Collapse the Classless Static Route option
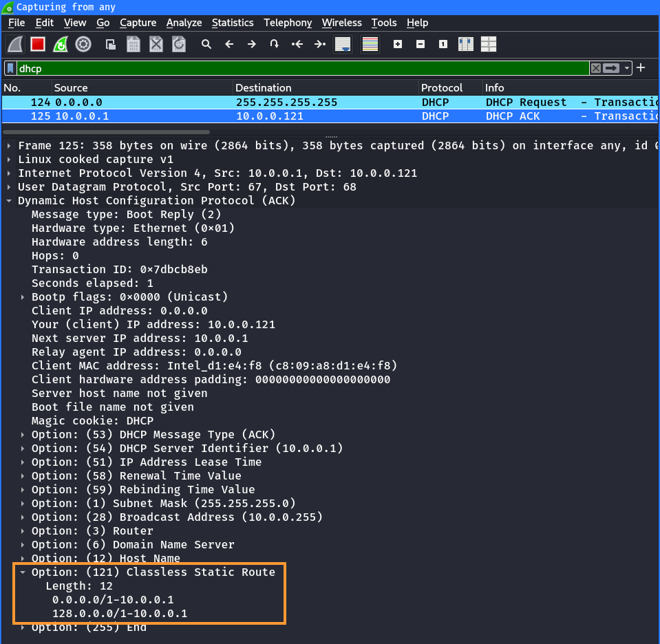This screenshot has height=644, width=660. 23,572
